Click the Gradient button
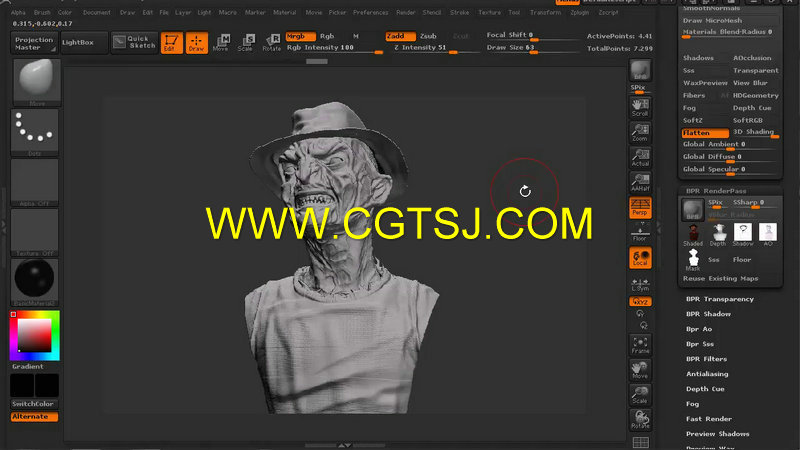The image size is (800, 450). [x=28, y=366]
